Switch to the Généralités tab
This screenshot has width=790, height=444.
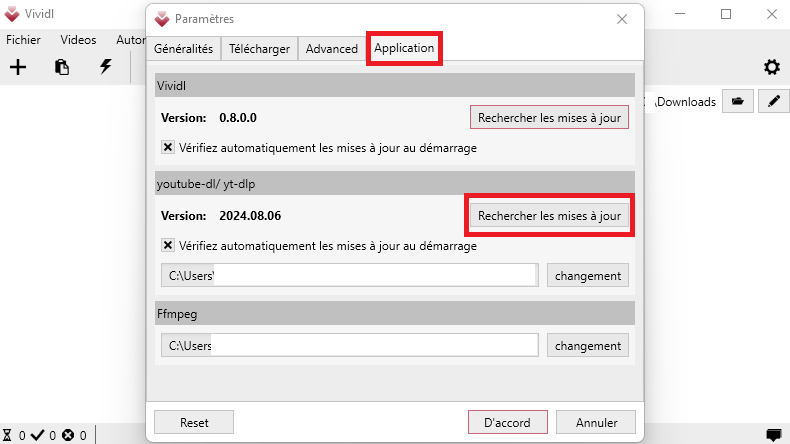click(x=183, y=49)
